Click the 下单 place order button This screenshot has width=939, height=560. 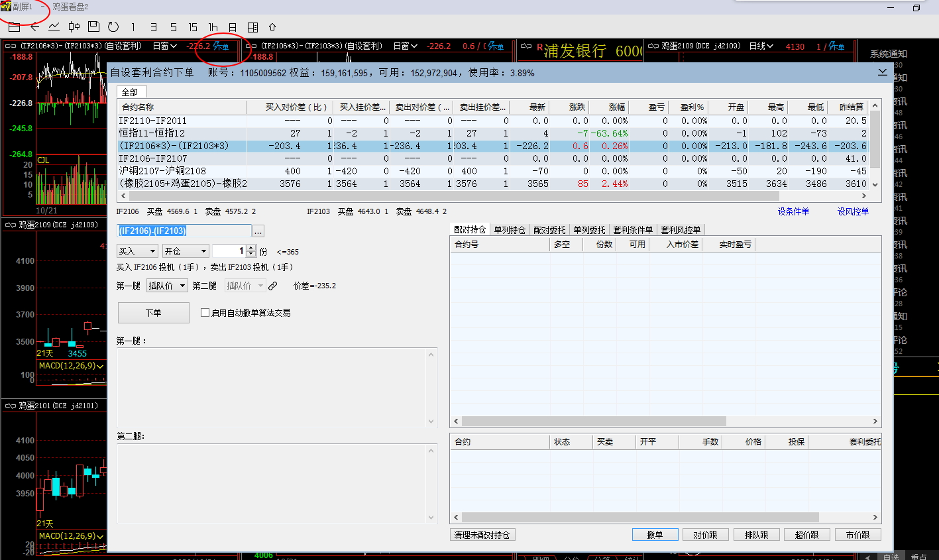(153, 313)
